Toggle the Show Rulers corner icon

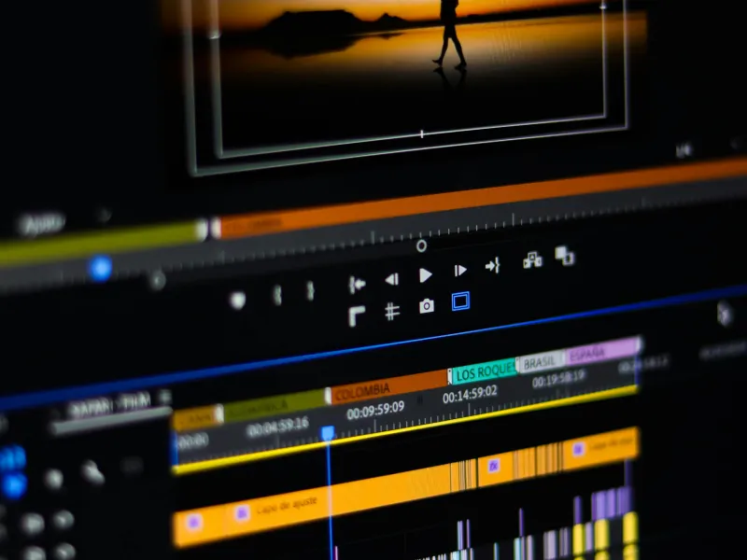coord(357,316)
